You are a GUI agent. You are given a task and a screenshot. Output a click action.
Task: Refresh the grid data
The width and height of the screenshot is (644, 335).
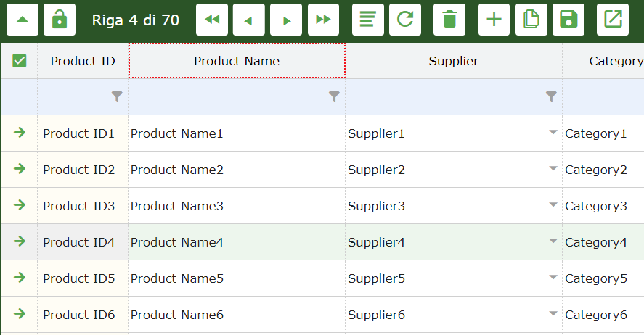coord(405,20)
